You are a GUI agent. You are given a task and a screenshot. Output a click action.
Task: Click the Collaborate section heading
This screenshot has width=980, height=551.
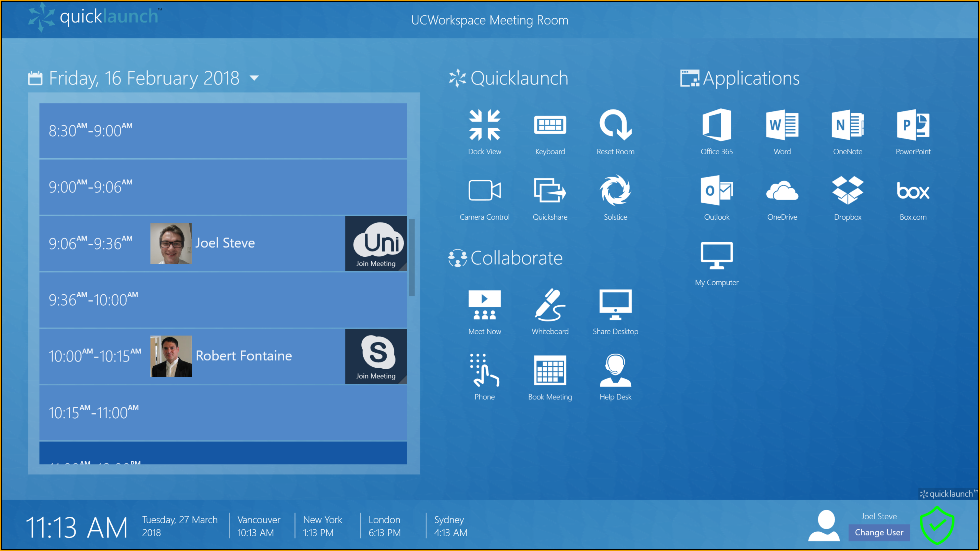tap(505, 258)
